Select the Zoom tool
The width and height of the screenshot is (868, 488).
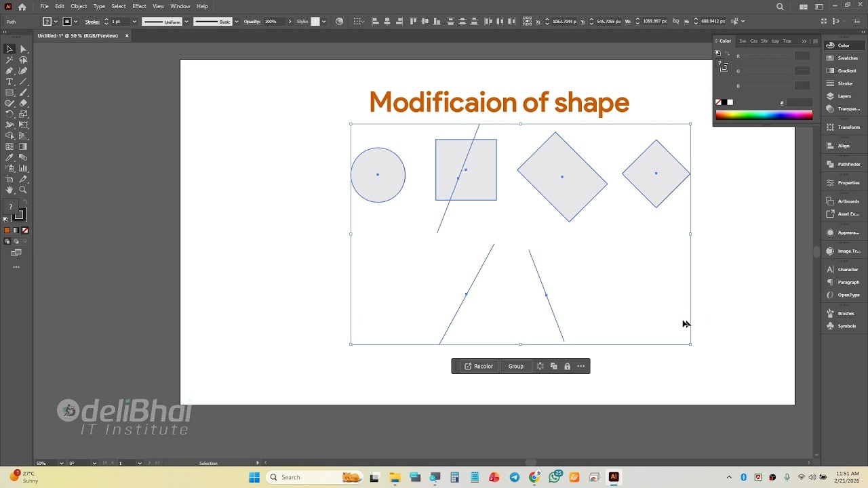point(23,190)
